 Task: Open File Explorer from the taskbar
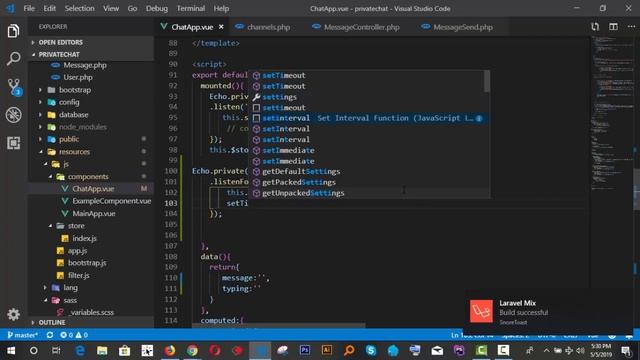point(102,350)
